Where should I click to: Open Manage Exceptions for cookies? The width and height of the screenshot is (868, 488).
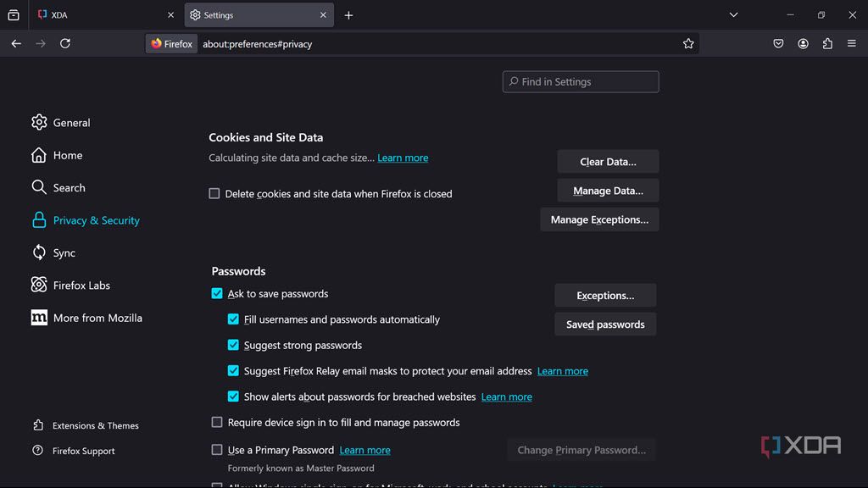(x=599, y=219)
